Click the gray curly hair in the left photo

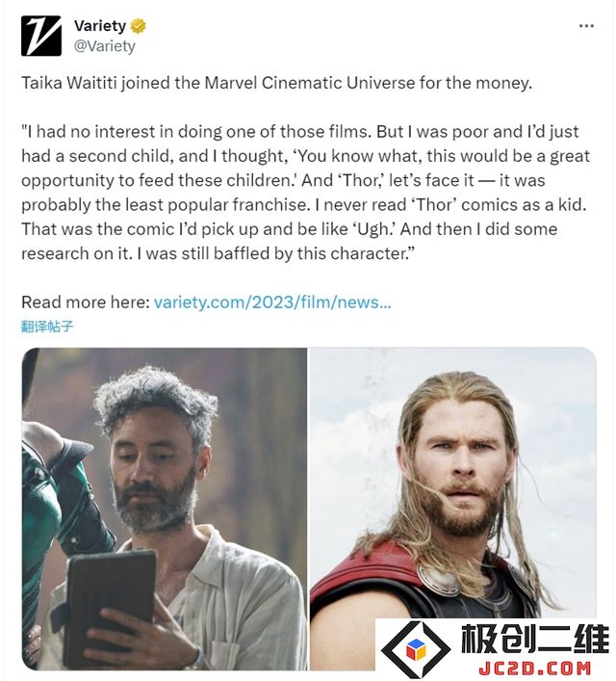click(157, 402)
